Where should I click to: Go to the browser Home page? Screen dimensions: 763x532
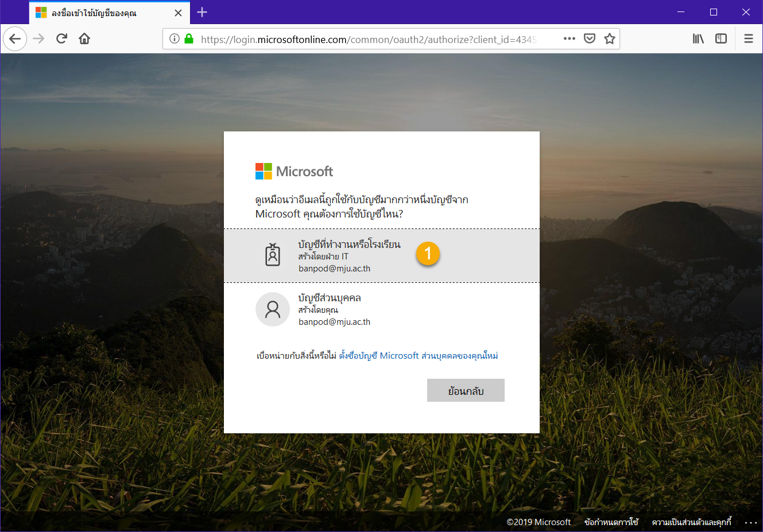[x=84, y=39]
